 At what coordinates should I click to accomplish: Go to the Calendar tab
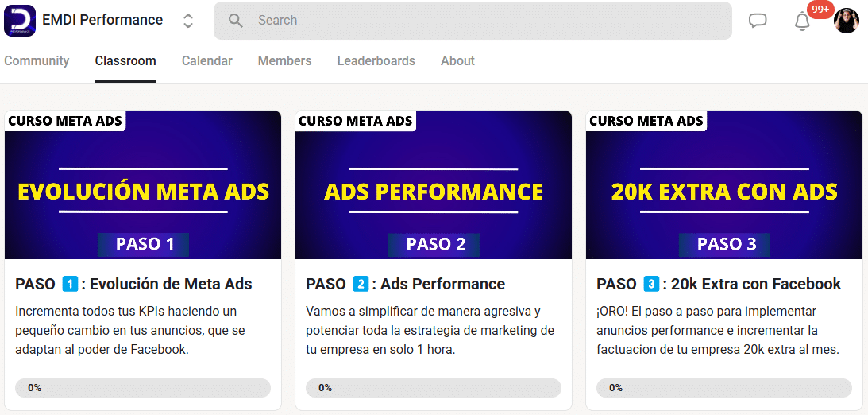(x=206, y=61)
